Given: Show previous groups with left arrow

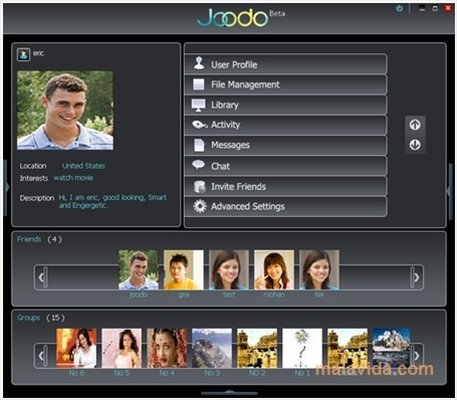Looking at the screenshot, I should click(41, 356).
